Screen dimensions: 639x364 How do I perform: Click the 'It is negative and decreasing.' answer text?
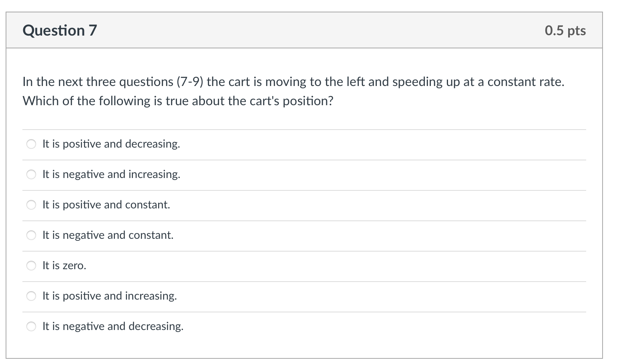click(113, 326)
